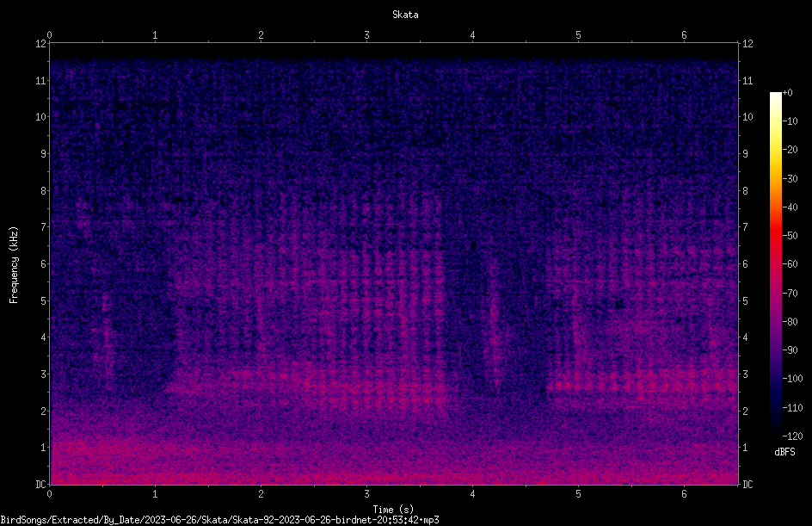
Task: Click '5' on the left frequency axis
Action: pos(43,300)
